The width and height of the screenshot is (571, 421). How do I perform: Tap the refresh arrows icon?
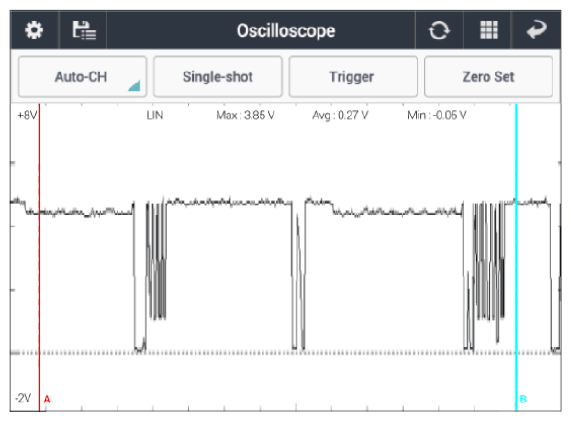(439, 30)
